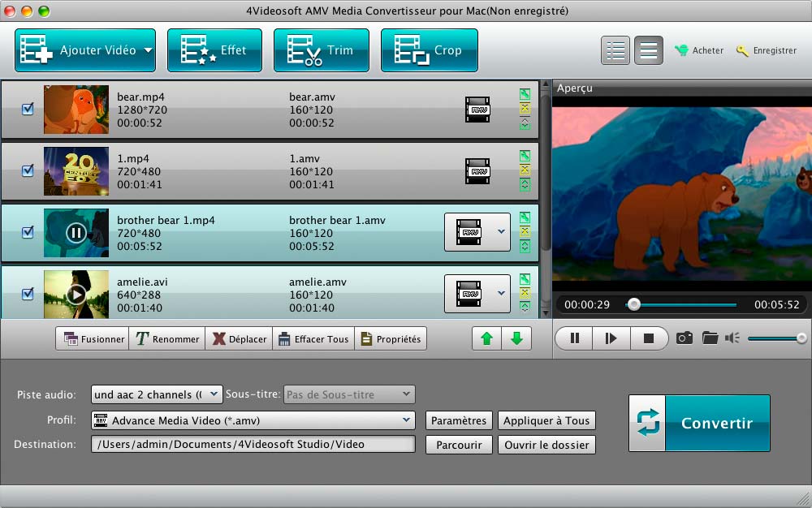The height and width of the screenshot is (508, 812).
Task: Open the Trim editing tool
Action: 321,50
